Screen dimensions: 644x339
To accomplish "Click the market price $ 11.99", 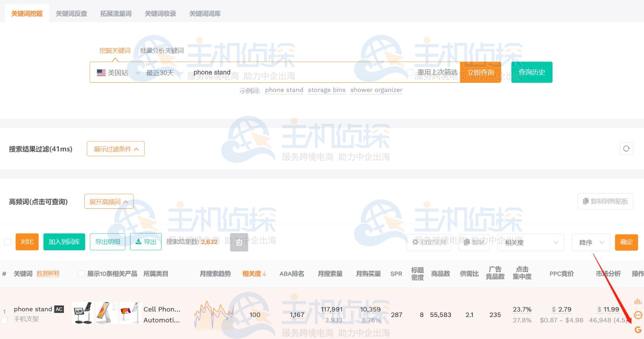I will [608, 309].
